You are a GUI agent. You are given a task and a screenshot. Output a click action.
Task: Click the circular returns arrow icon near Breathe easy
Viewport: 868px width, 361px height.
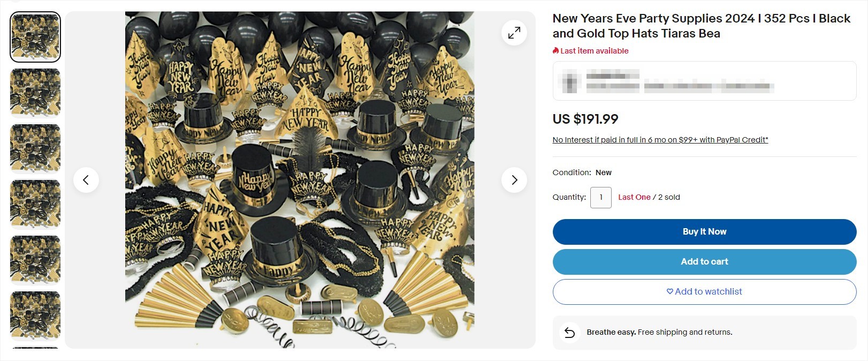(570, 332)
